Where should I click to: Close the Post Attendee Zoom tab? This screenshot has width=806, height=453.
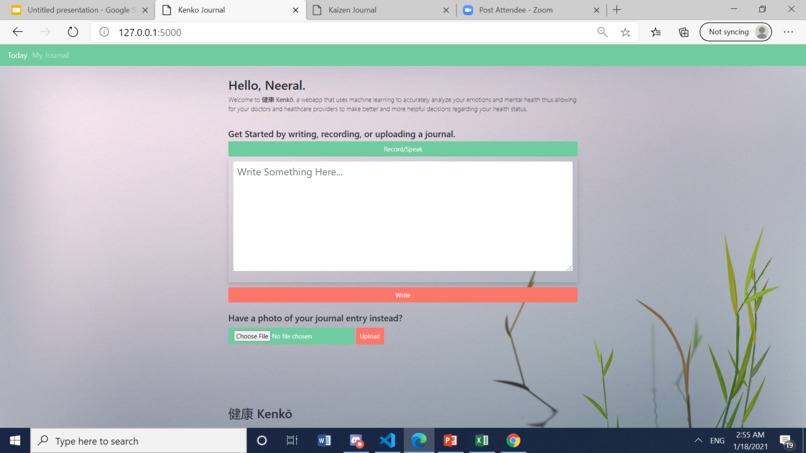point(596,10)
